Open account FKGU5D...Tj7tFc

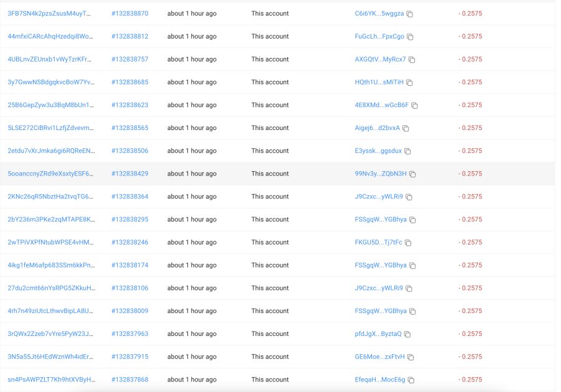(x=379, y=243)
